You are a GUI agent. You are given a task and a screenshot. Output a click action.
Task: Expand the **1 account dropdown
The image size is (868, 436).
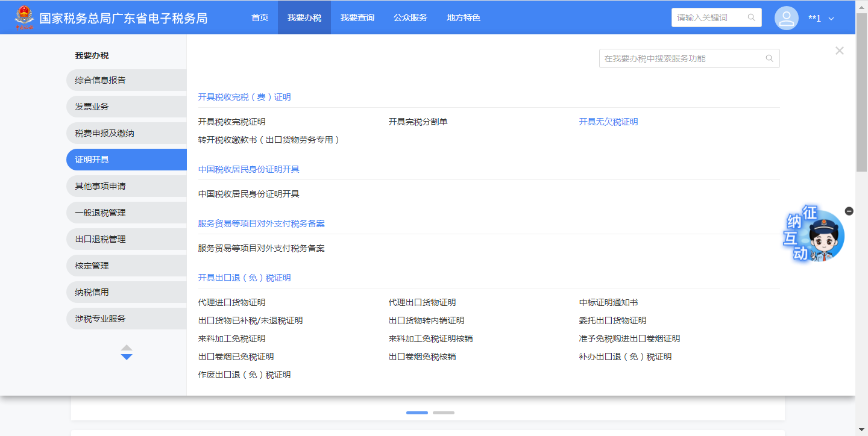[x=831, y=19]
